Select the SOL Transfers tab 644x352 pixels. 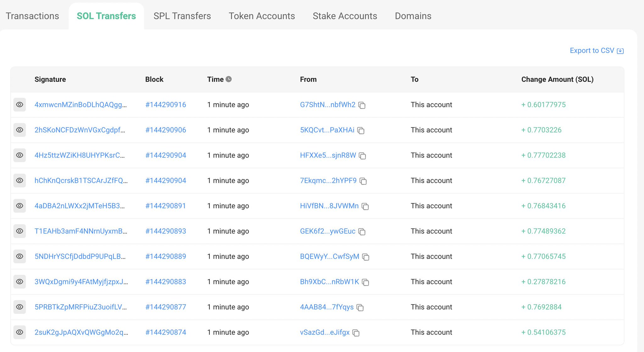tap(106, 16)
